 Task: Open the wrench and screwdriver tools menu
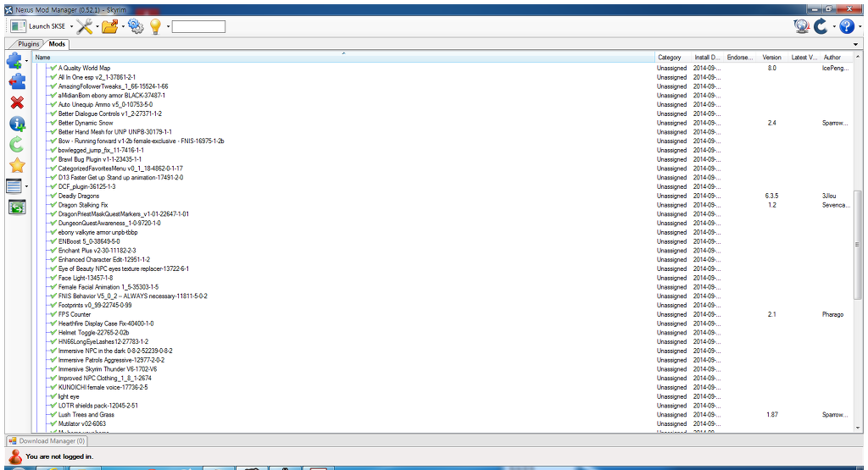85,26
